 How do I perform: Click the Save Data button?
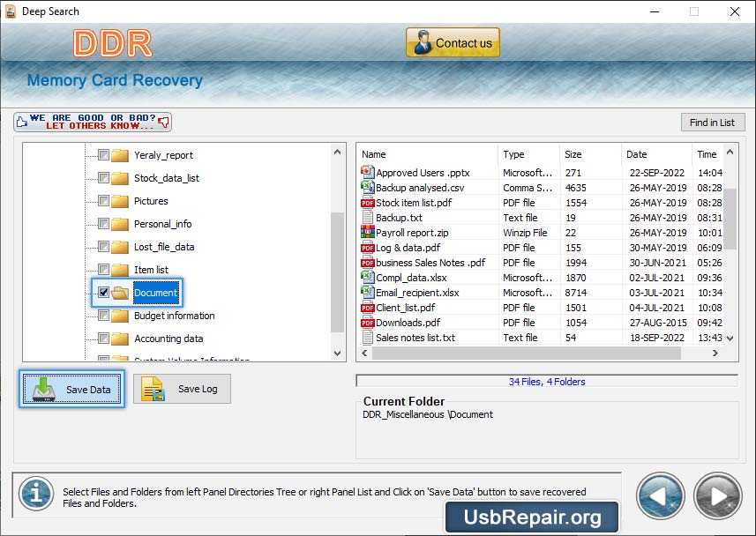[71, 389]
